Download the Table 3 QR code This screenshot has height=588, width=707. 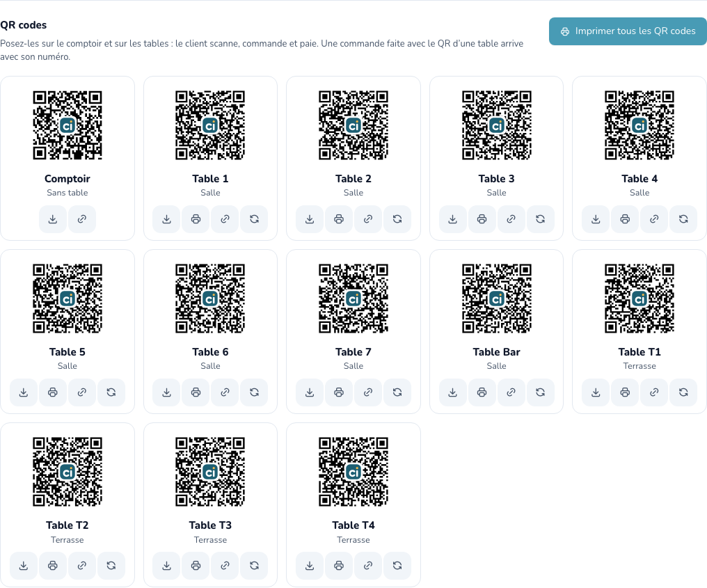pos(453,219)
